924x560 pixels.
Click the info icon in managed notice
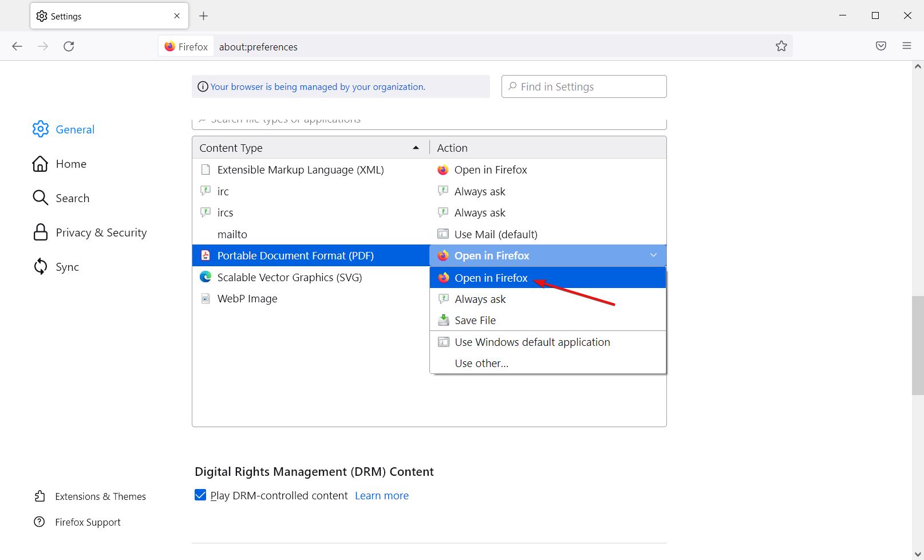click(x=203, y=86)
